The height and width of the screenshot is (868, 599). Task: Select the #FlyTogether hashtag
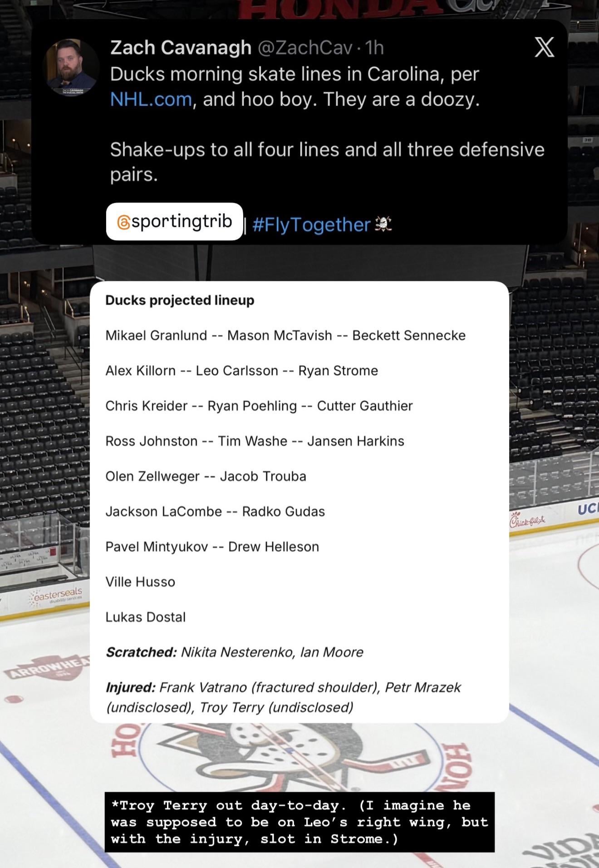coord(311,224)
